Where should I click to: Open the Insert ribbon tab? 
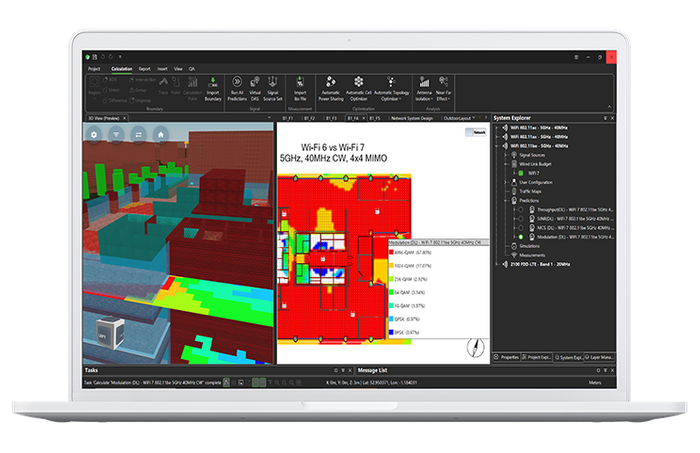[x=162, y=69]
